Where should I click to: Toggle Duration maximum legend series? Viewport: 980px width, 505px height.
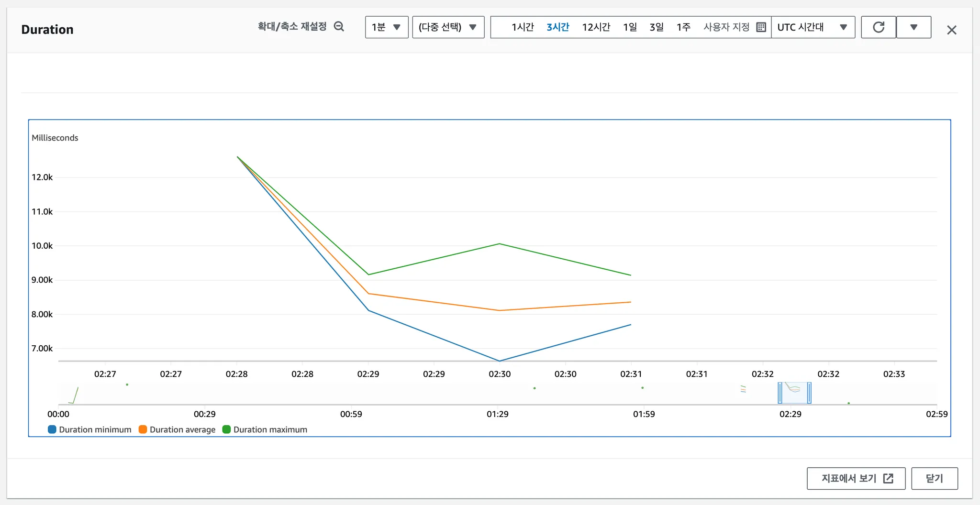265,429
